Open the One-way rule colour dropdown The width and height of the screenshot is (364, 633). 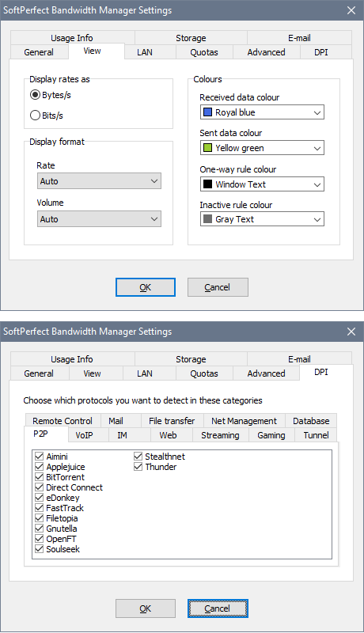tap(262, 184)
